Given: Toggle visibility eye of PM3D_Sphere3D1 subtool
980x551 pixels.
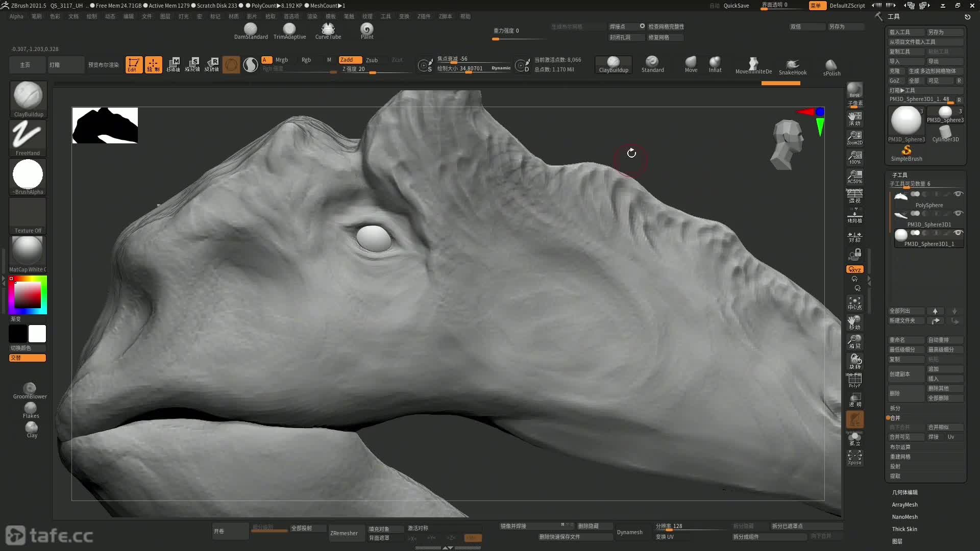Looking at the screenshot, I should point(958,213).
